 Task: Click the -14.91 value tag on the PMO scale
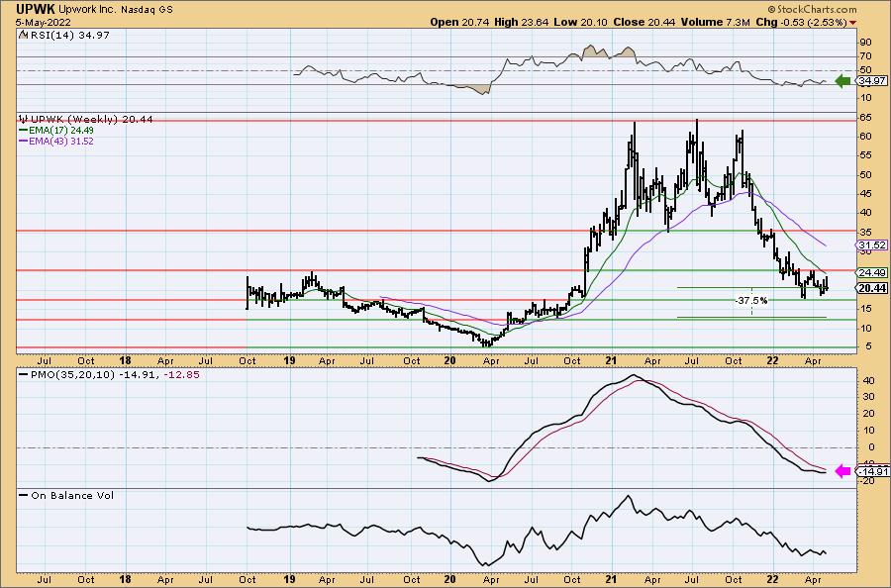coord(872,471)
